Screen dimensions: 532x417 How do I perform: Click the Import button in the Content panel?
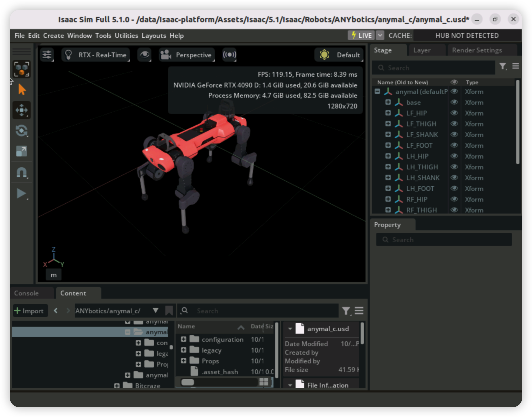point(30,311)
